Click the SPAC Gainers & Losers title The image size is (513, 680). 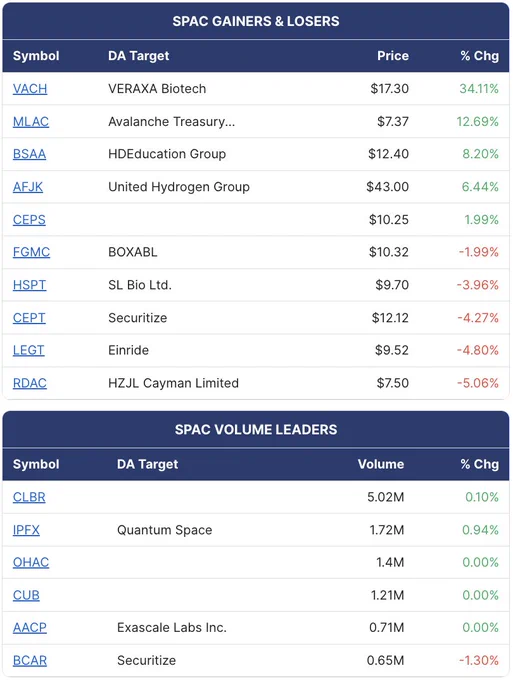point(256,21)
